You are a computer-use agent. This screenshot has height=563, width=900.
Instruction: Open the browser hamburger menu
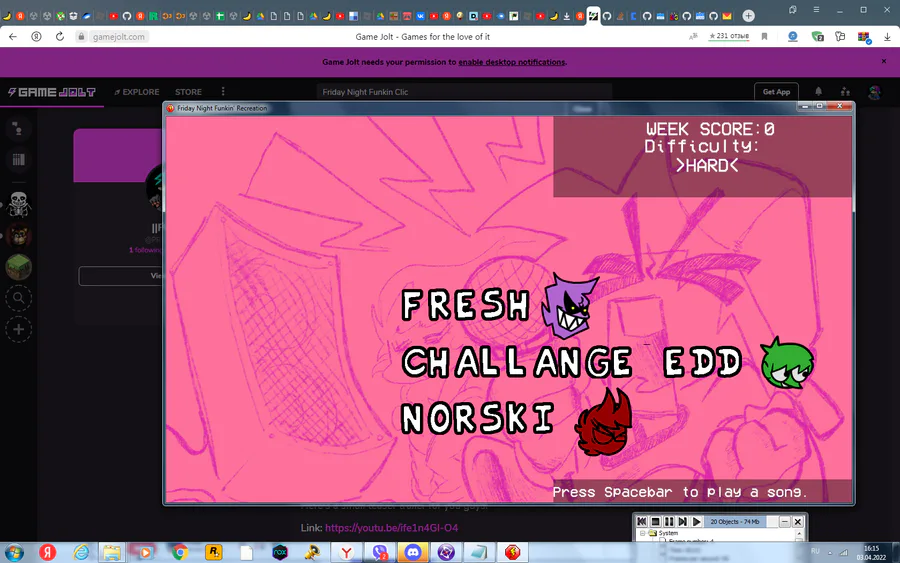click(816, 10)
